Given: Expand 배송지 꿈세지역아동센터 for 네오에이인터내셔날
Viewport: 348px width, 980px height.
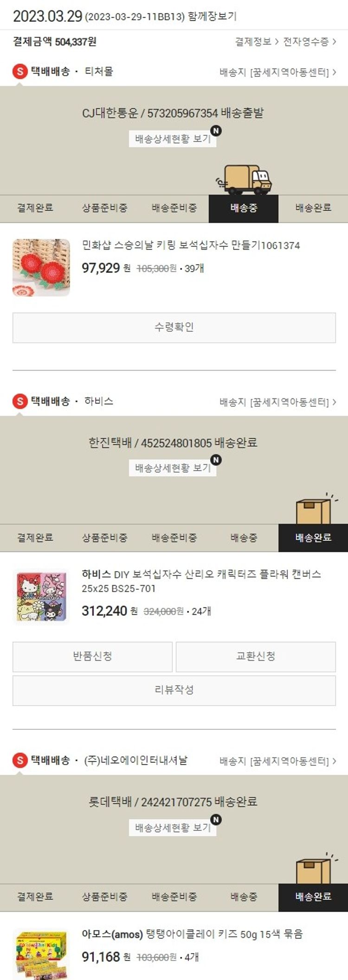Looking at the screenshot, I should click(x=278, y=761).
